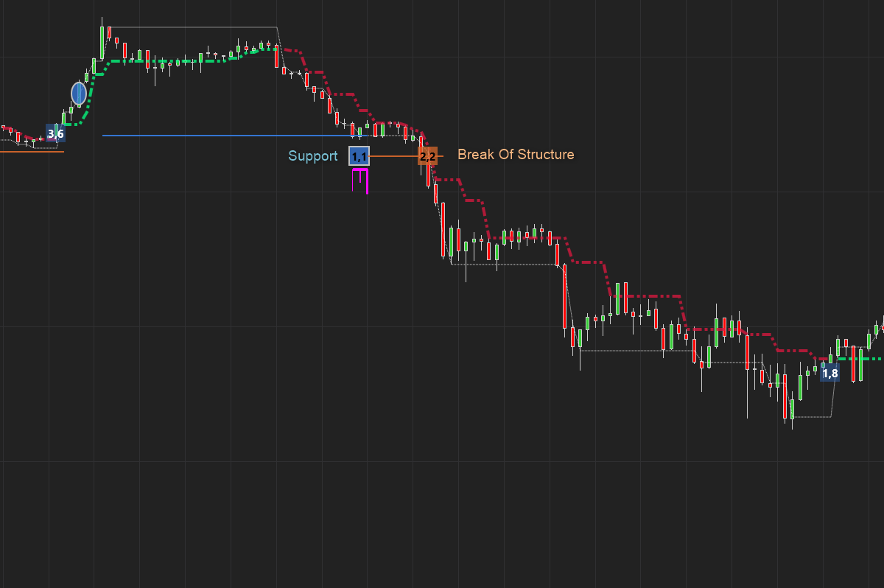Click the "Break Of Structure" text label
This screenshot has height=588, width=884.
(516, 155)
